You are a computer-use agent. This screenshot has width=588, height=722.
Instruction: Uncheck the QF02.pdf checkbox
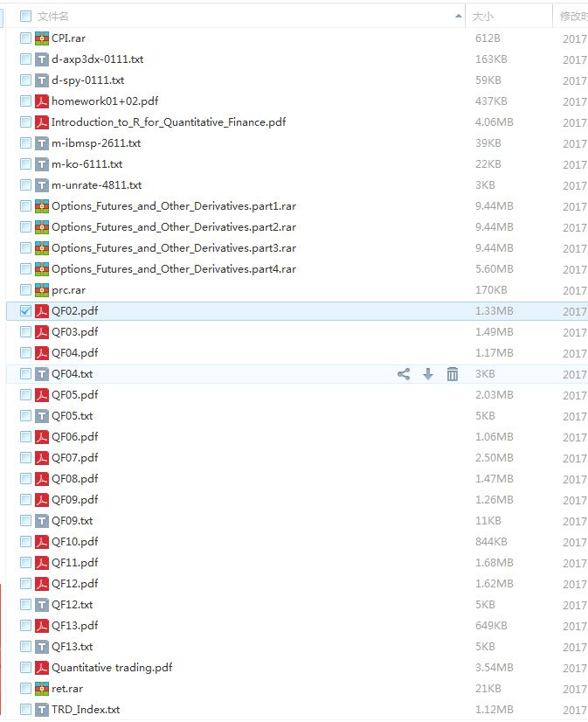click(x=25, y=311)
